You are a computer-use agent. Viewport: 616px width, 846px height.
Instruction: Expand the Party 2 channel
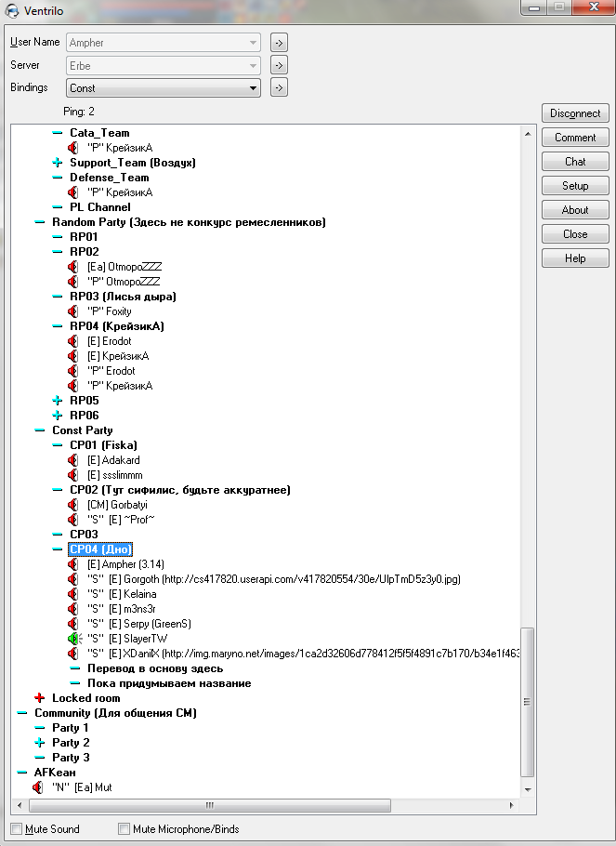click(x=39, y=743)
